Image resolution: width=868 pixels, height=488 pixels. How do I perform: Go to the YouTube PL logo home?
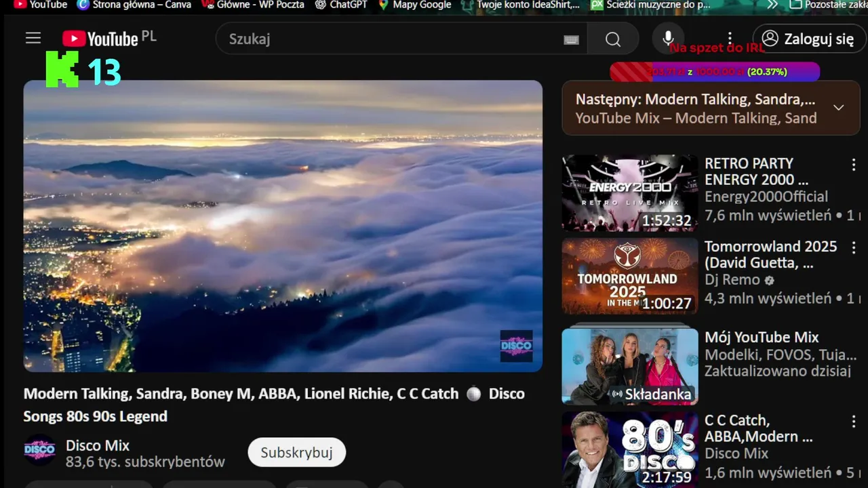pos(108,39)
